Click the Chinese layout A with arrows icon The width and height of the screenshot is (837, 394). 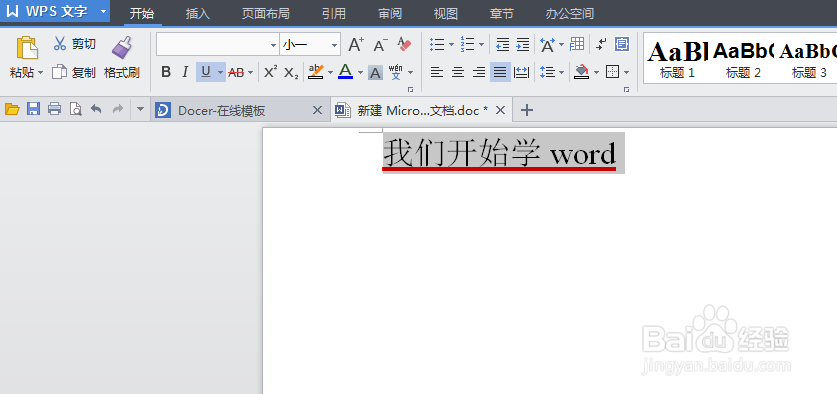point(547,45)
